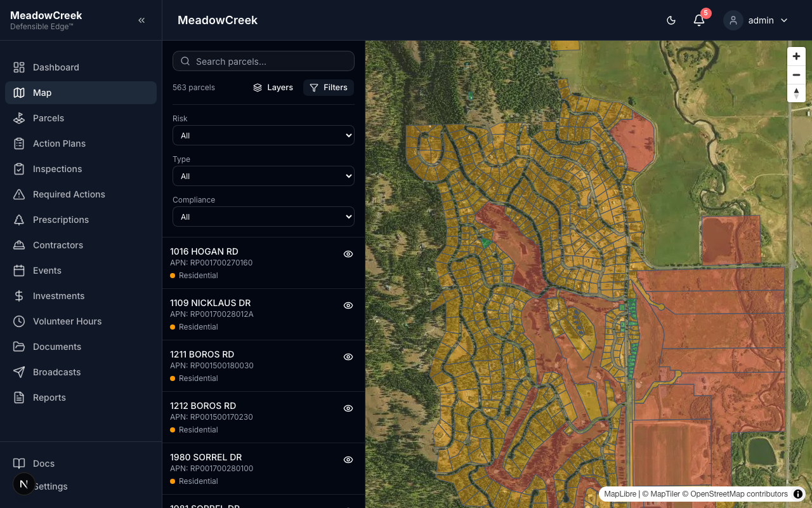
Task: Click the Reports document icon
Action: tap(19, 398)
